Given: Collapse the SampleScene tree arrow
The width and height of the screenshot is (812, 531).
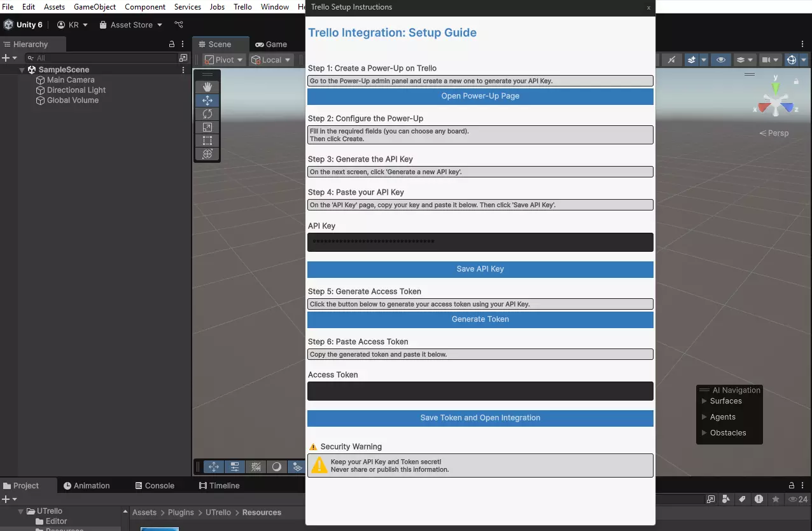Looking at the screenshot, I should pyautogui.click(x=22, y=70).
